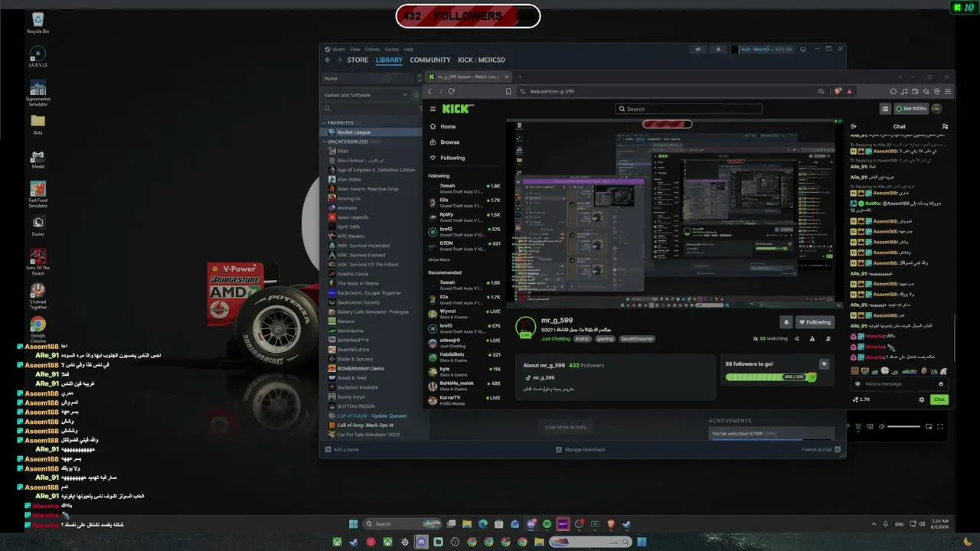
Task: Switch to the STORE tab in Steam
Action: click(x=358, y=60)
